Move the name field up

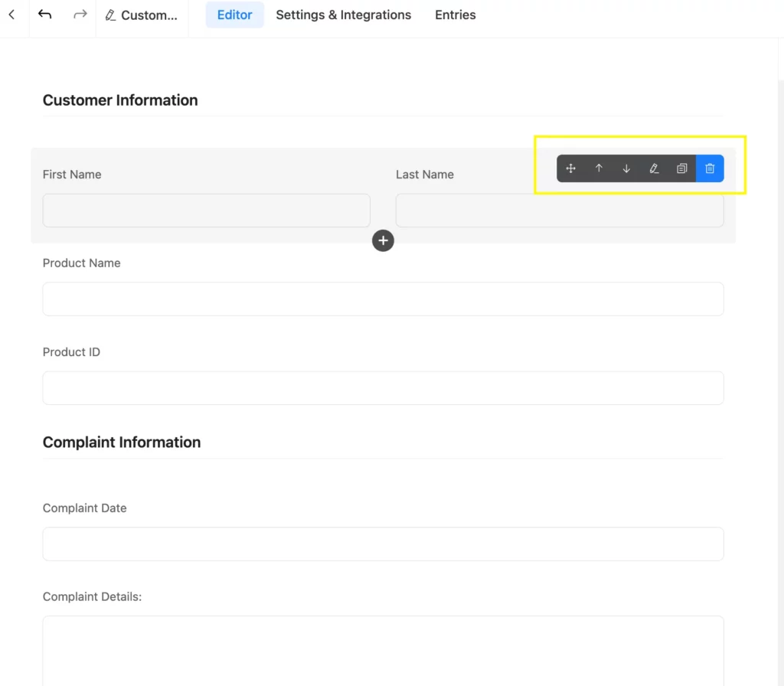point(599,168)
